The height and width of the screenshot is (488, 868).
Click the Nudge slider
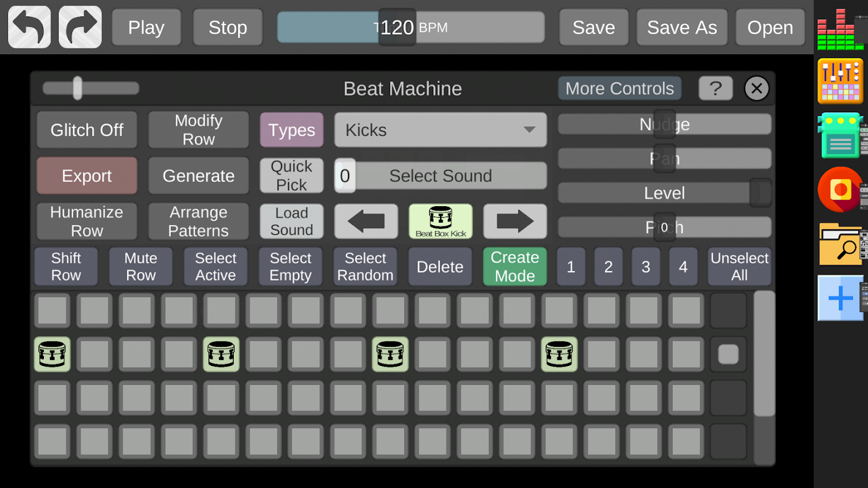pyautogui.click(x=665, y=124)
